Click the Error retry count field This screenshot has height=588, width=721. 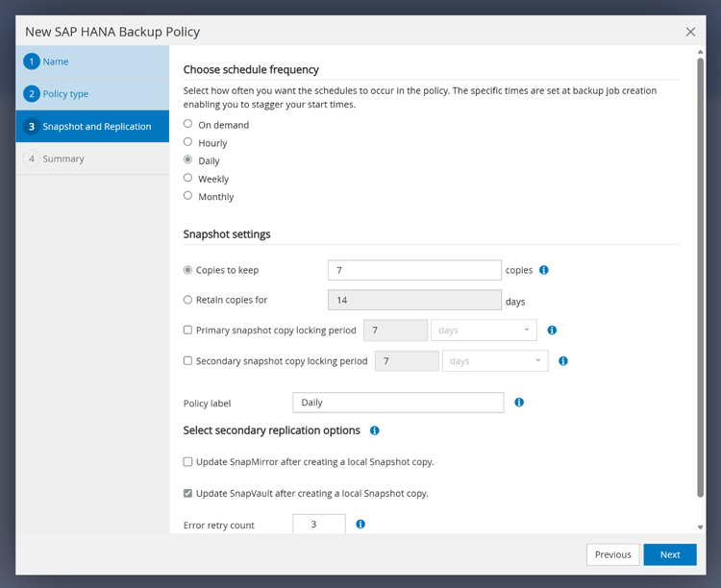[319, 524]
